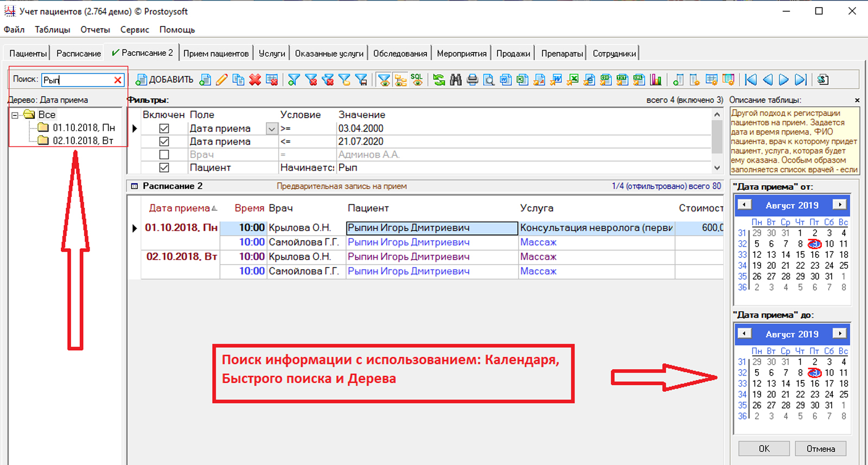Image resolution: width=868 pixels, height=465 pixels.
Task: Switch to the Прием пациентов tab
Action: pos(216,53)
